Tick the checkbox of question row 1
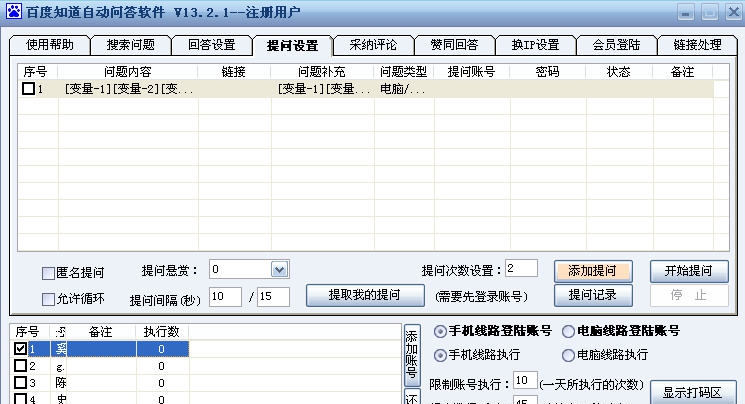The height and width of the screenshot is (404, 745). (x=29, y=88)
